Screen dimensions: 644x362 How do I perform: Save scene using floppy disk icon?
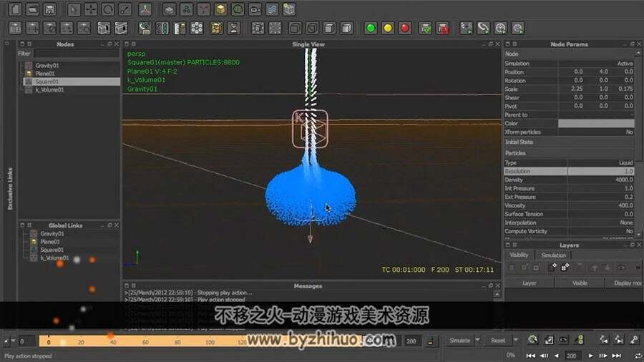pyautogui.click(x=49, y=9)
